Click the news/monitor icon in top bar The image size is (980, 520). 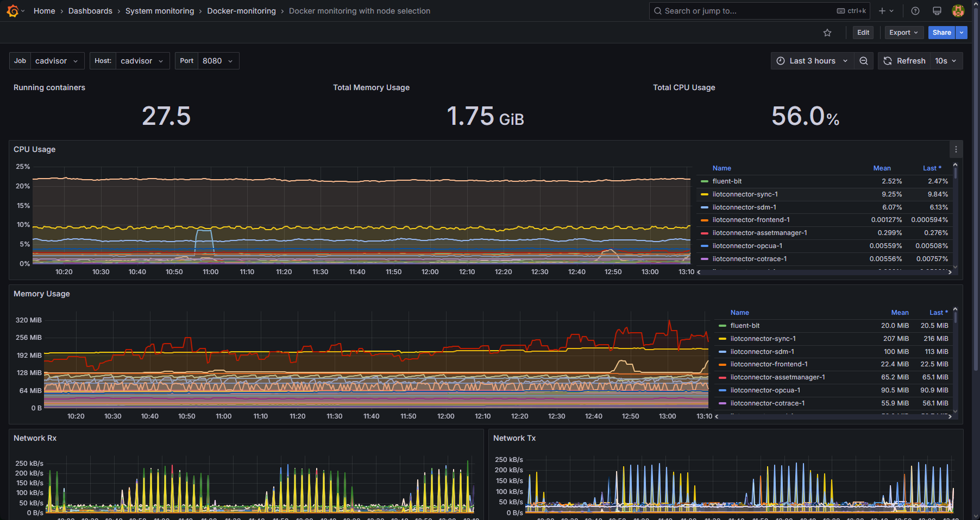tap(937, 10)
